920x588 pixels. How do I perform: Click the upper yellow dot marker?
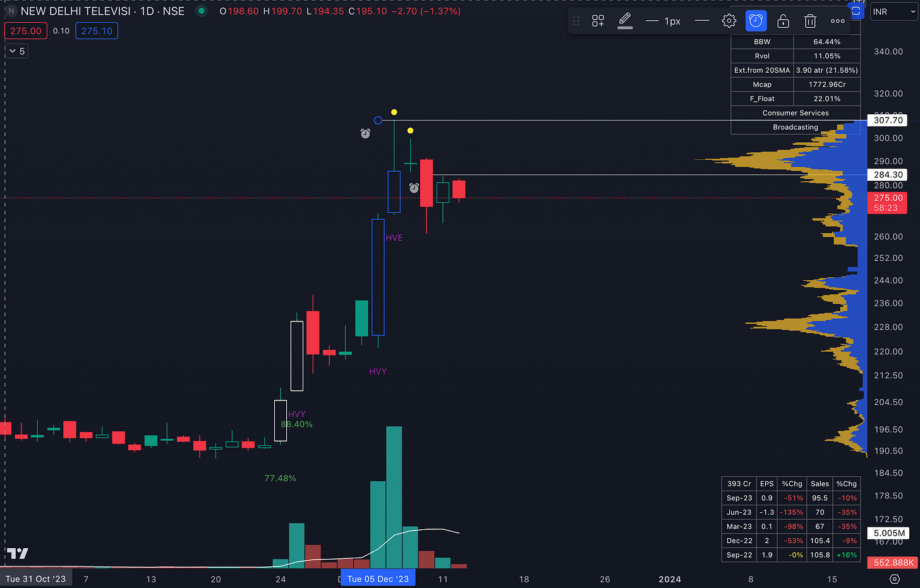tap(394, 112)
